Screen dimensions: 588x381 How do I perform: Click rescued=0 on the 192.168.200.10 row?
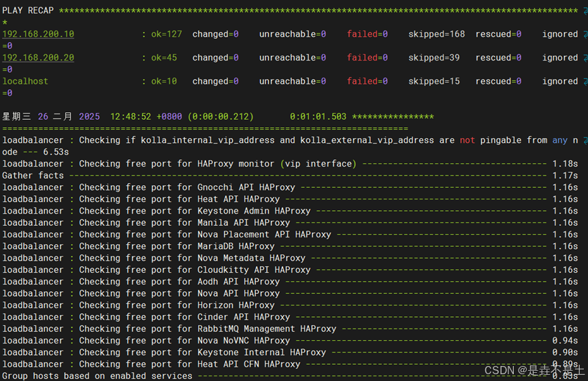click(x=498, y=34)
